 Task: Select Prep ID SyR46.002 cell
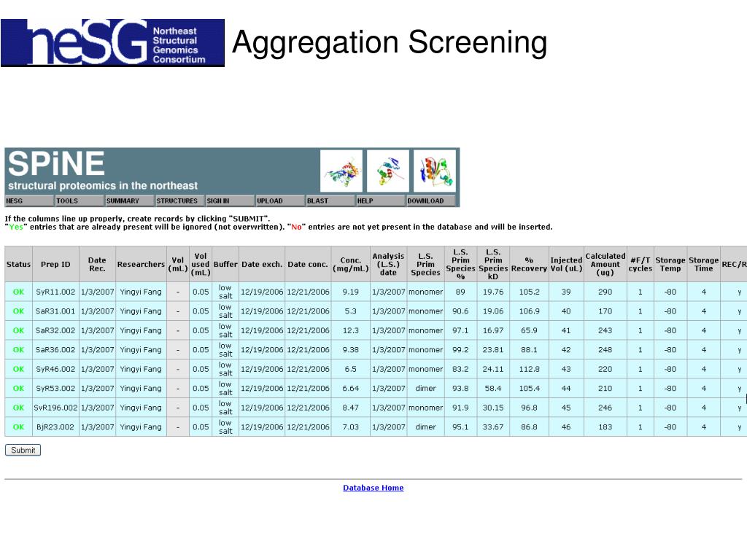55,369
